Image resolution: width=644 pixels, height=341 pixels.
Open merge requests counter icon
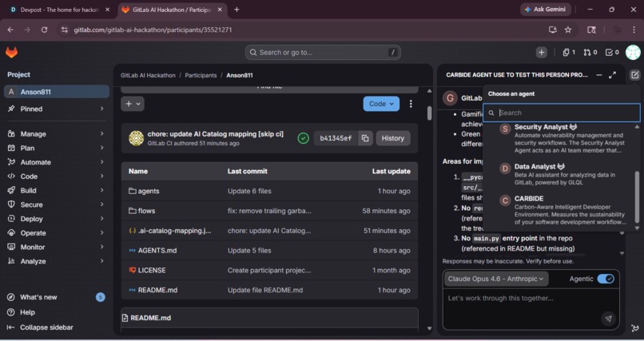(590, 53)
